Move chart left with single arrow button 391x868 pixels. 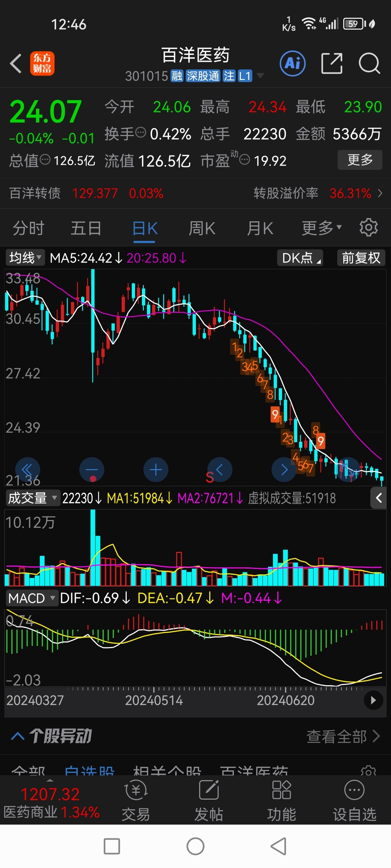(220, 470)
